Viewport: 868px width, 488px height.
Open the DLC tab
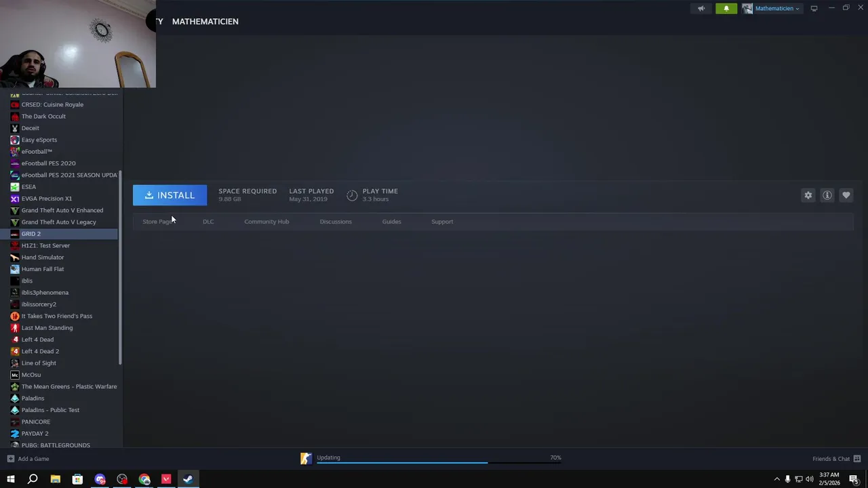point(208,222)
